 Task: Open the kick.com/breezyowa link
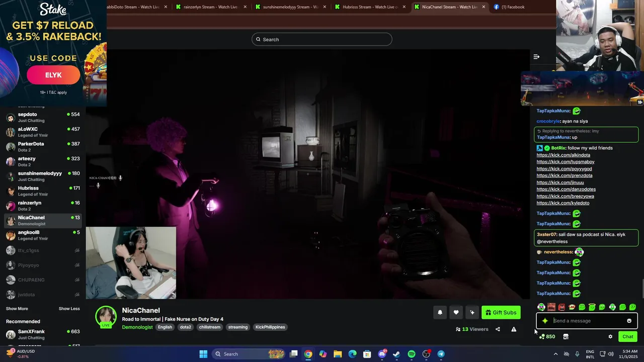566,196
